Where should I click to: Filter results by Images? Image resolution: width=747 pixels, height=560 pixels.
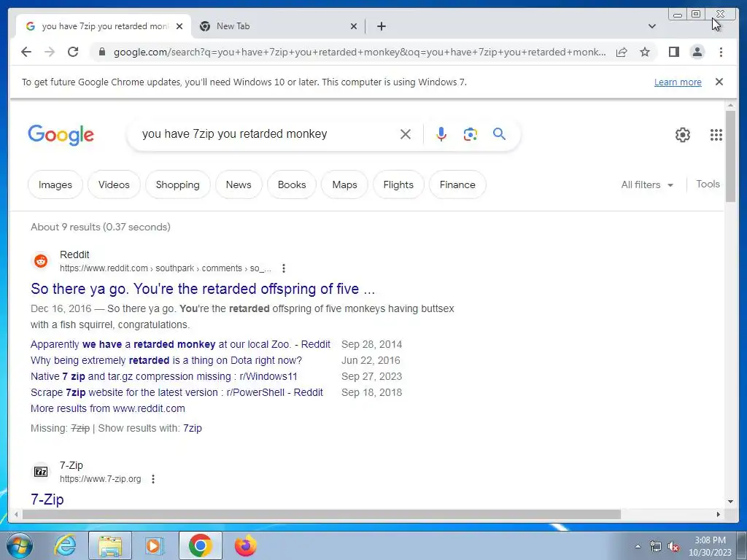tap(55, 184)
